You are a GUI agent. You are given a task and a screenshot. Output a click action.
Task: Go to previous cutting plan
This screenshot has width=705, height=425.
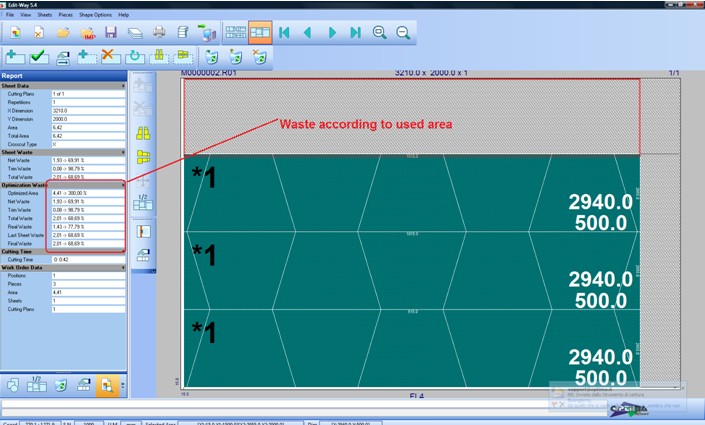(308, 32)
